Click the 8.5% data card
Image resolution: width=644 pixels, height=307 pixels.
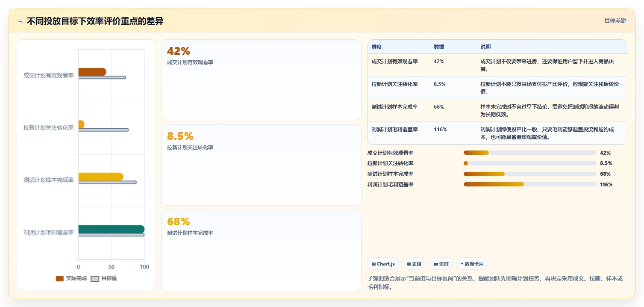tap(261, 165)
